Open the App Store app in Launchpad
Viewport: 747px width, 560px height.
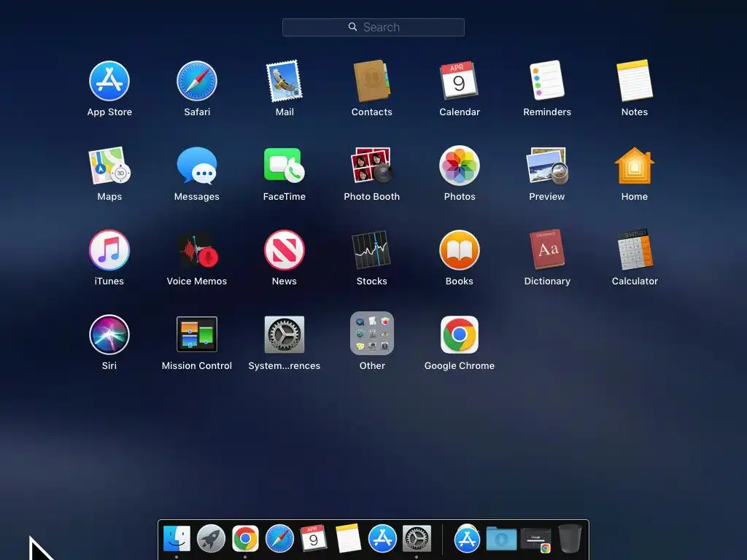(x=109, y=81)
